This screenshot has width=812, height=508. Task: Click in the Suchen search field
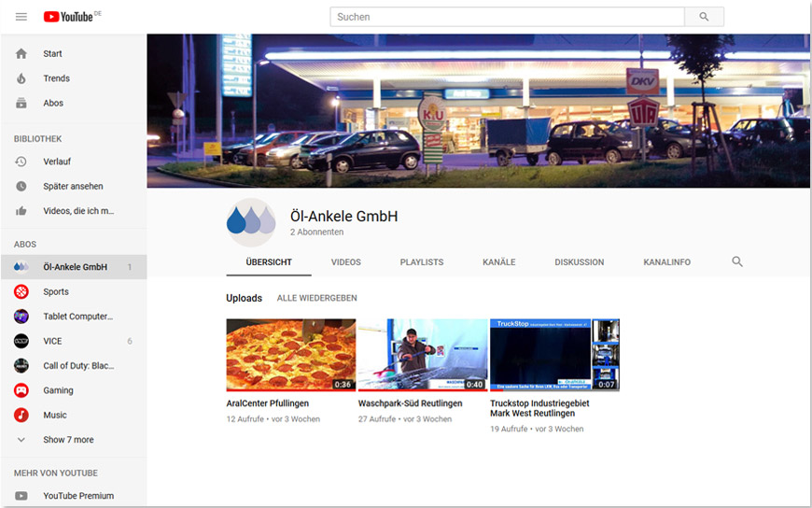pos(508,17)
